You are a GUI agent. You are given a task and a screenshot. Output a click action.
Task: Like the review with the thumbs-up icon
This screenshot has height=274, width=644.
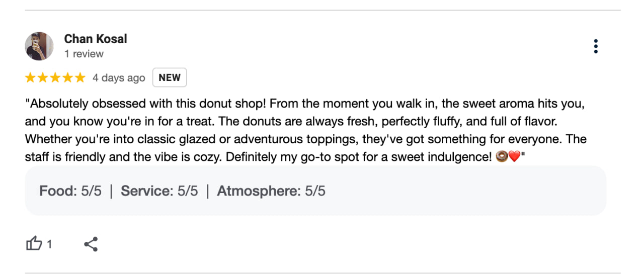(34, 244)
